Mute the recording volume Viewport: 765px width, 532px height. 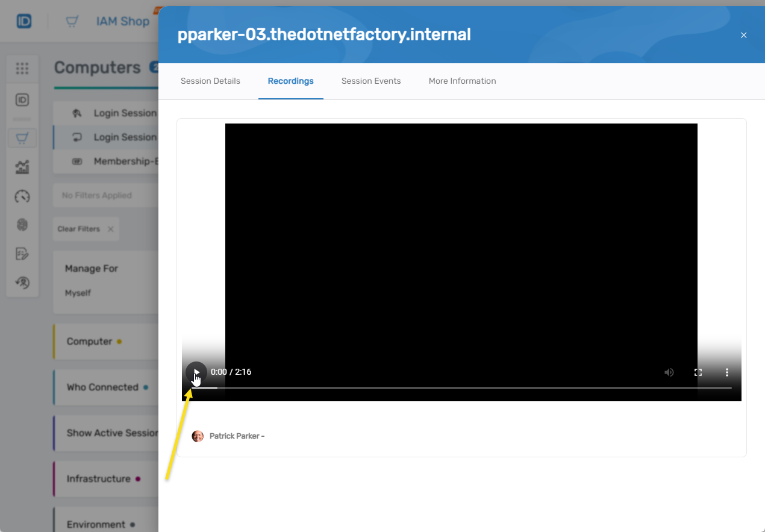669,372
